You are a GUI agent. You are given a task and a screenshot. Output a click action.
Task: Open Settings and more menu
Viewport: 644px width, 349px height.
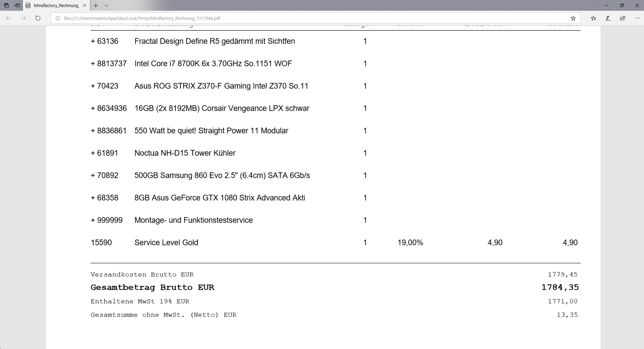tap(637, 18)
